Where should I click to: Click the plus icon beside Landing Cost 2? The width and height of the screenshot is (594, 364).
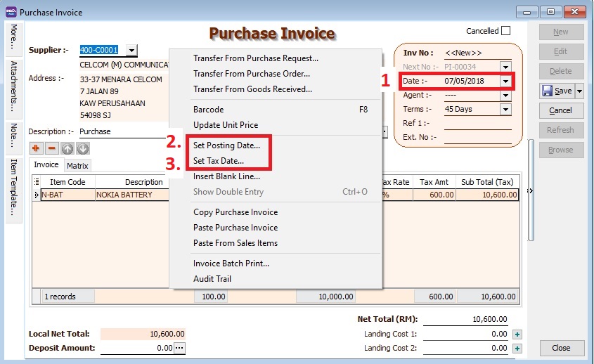pyautogui.click(x=517, y=349)
